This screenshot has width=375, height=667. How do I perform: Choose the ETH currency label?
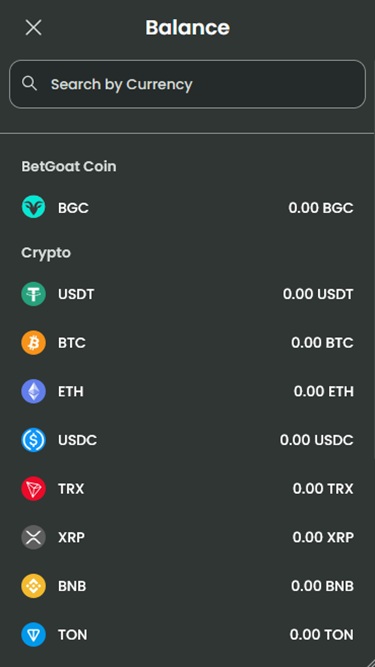click(71, 391)
